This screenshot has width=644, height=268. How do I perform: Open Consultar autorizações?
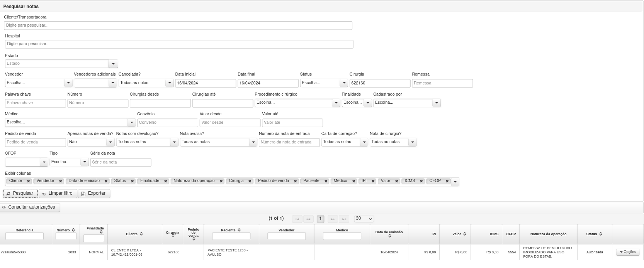click(x=29, y=207)
